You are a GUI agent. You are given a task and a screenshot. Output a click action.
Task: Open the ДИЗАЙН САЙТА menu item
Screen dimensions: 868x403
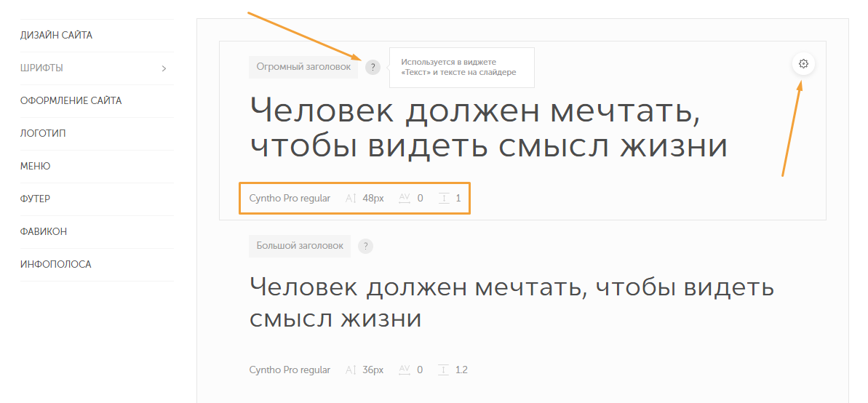[56, 35]
